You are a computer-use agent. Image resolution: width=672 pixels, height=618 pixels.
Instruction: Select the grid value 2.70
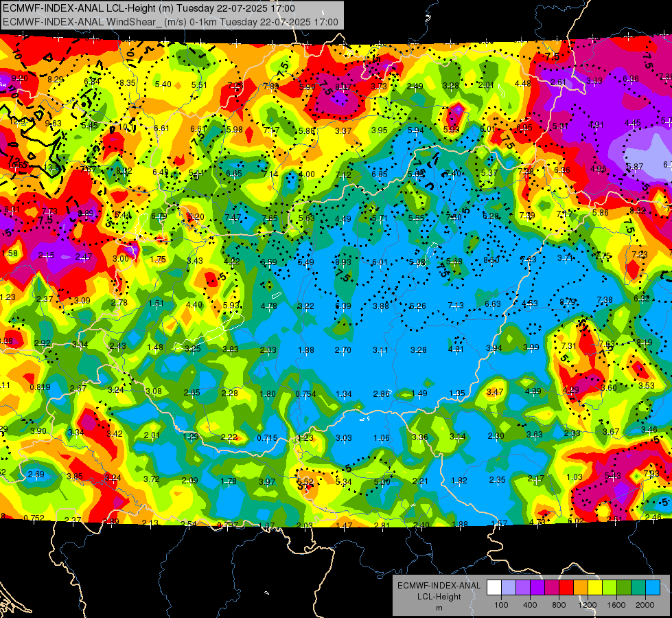click(x=343, y=350)
